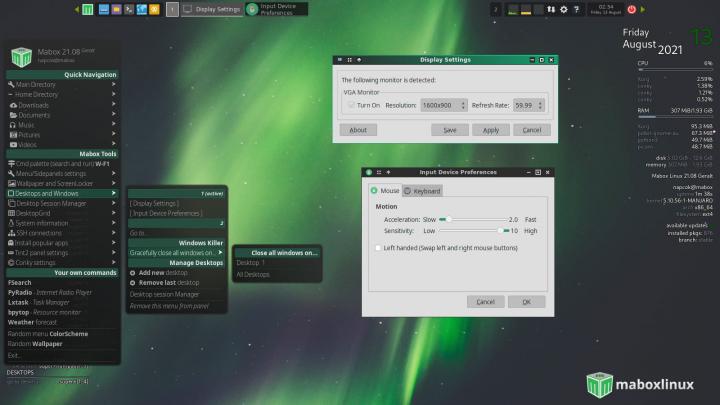Open the settings gear icon in top panel

click(x=564, y=9)
